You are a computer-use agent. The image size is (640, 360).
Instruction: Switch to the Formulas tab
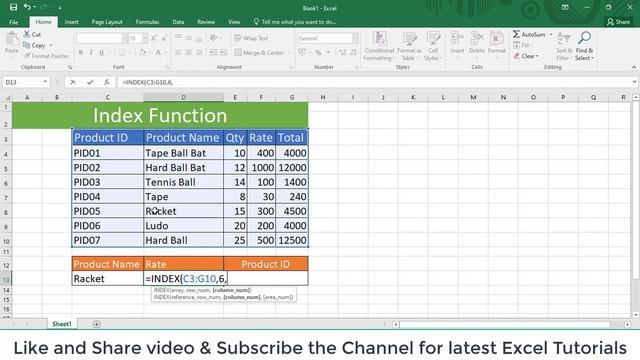147,22
